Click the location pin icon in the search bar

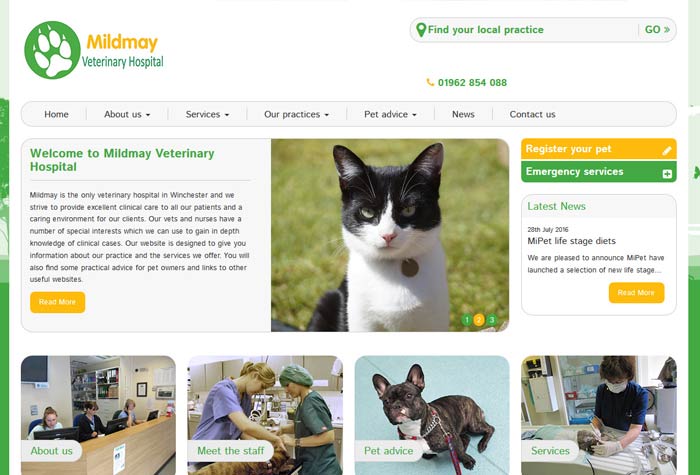tap(421, 30)
